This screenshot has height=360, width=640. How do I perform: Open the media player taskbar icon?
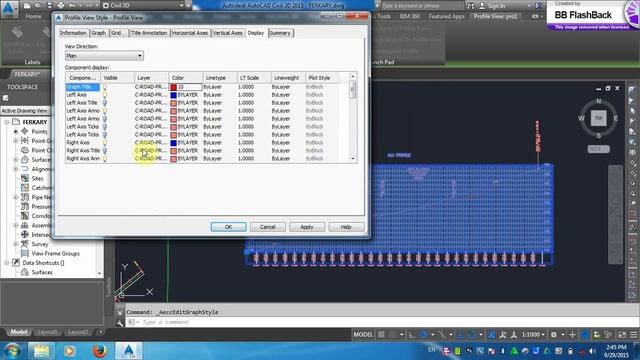[x=69, y=351]
